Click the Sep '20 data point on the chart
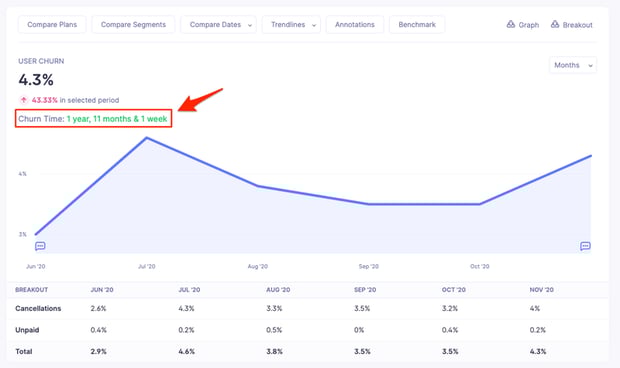The image size is (620, 368). tap(369, 204)
